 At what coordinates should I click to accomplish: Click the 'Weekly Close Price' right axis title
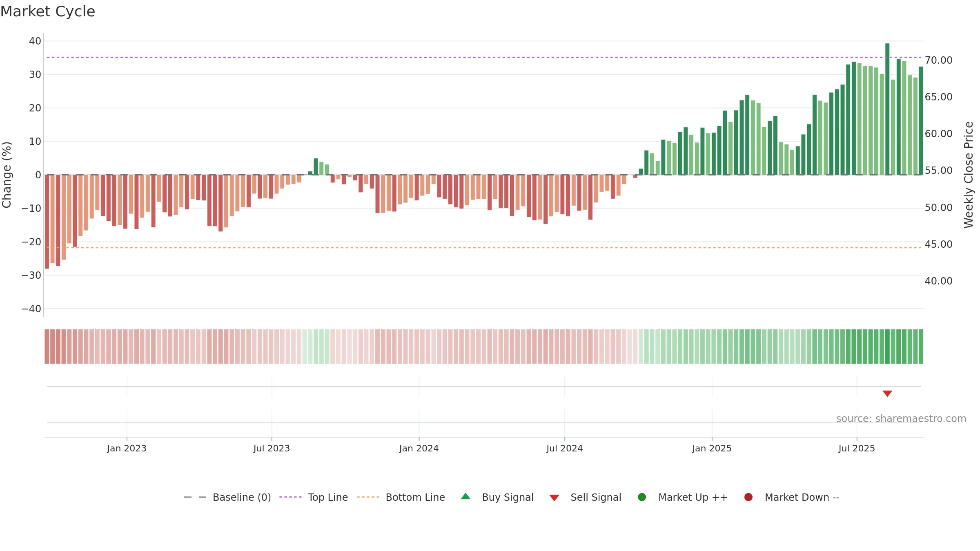pyautogui.click(x=969, y=175)
